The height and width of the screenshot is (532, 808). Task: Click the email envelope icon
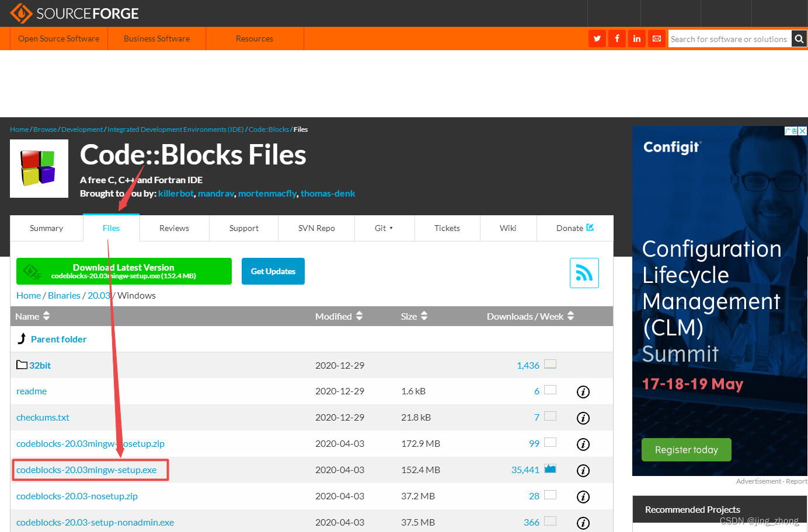click(x=657, y=38)
